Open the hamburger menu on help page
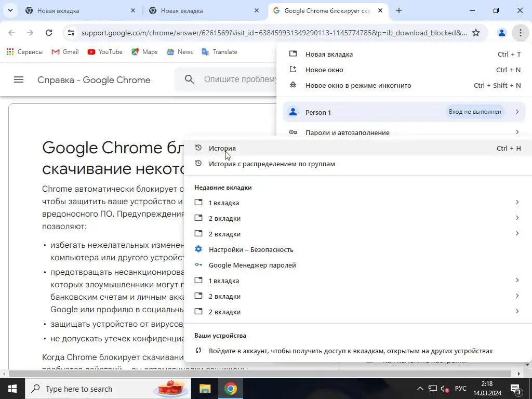The width and height of the screenshot is (532, 399). (19, 79)
